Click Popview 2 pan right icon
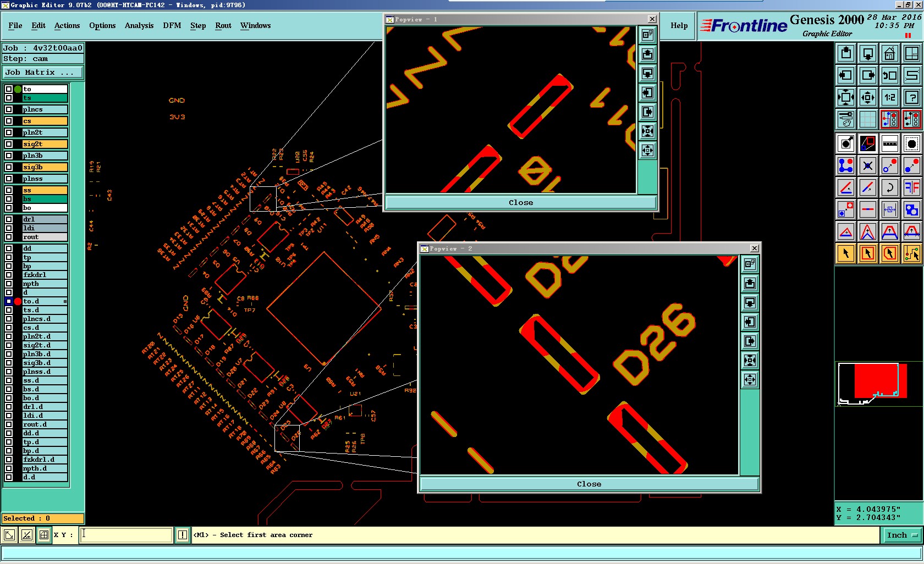 pyautogui.click(x=750, y=341)
